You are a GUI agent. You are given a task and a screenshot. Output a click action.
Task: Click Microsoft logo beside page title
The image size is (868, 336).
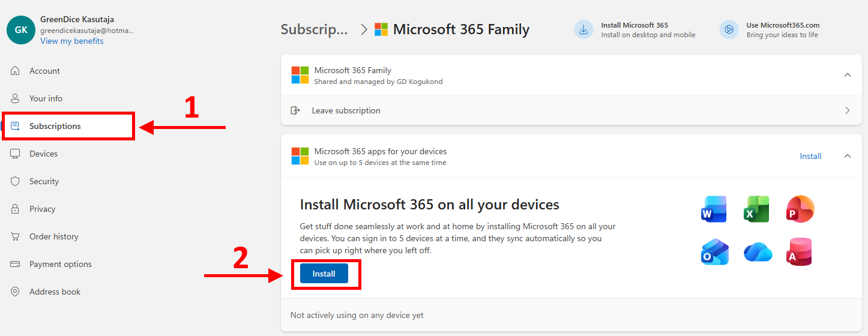(x=381, y=29)
